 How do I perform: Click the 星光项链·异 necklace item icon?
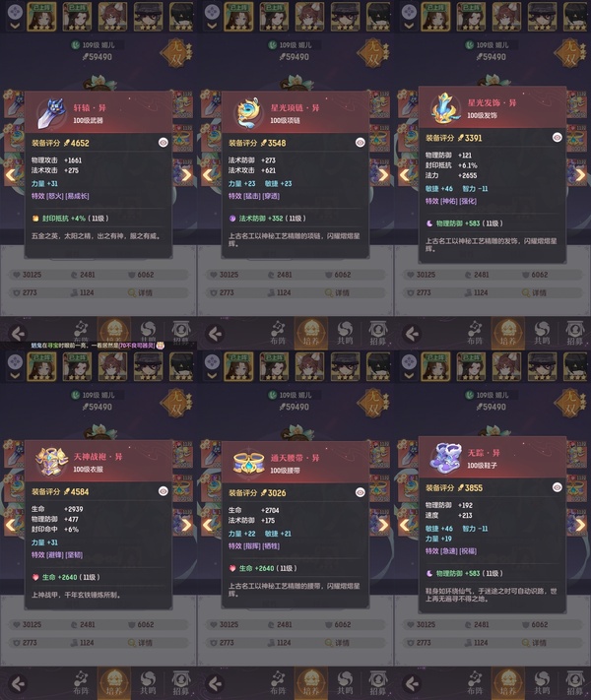pos(248,113)
